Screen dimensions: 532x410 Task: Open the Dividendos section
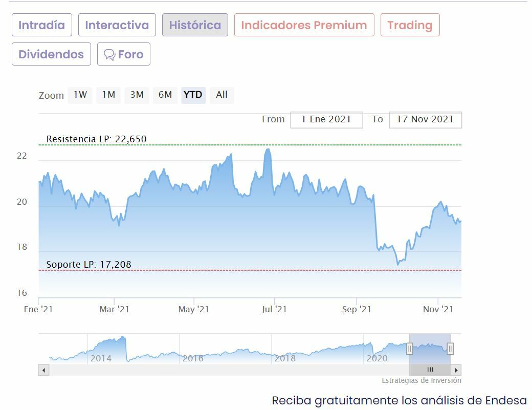(51, 54)
